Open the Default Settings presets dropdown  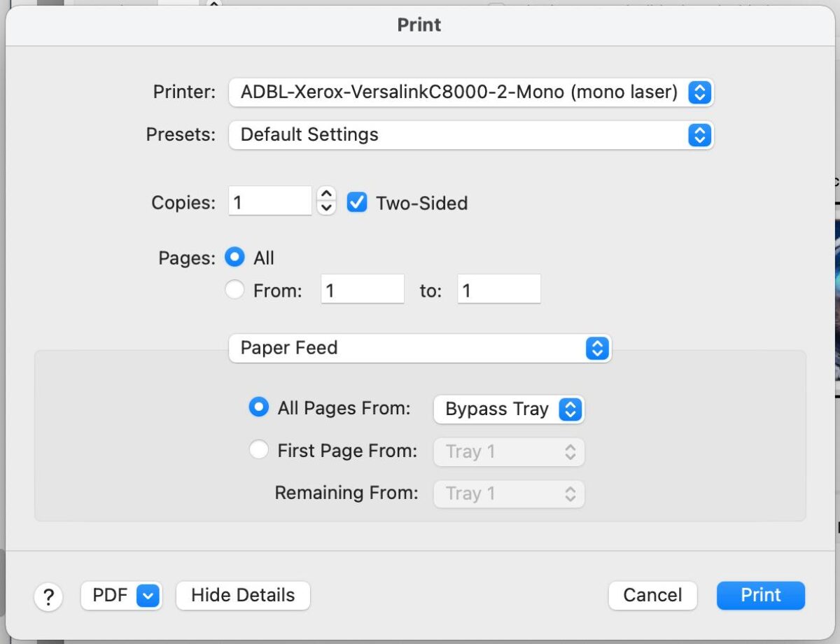[x=471, y=135]
